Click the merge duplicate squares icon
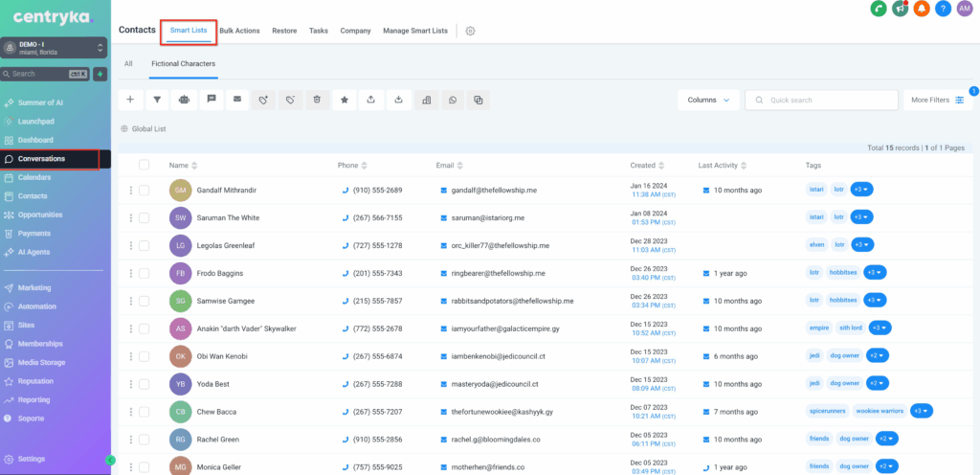This screenshot has height=475, width=980. (479, 100)
